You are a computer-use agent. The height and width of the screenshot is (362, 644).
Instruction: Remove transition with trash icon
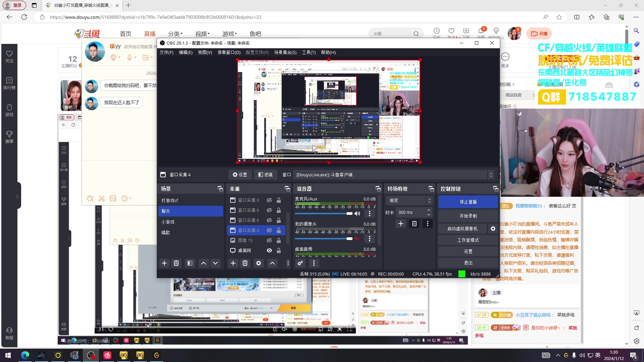coord(414,224)
